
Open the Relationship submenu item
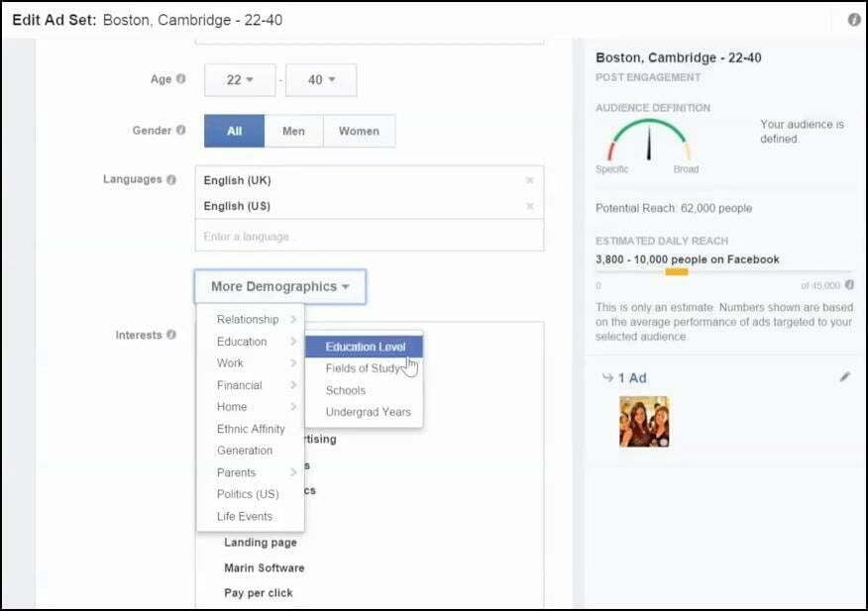[250, 320]
